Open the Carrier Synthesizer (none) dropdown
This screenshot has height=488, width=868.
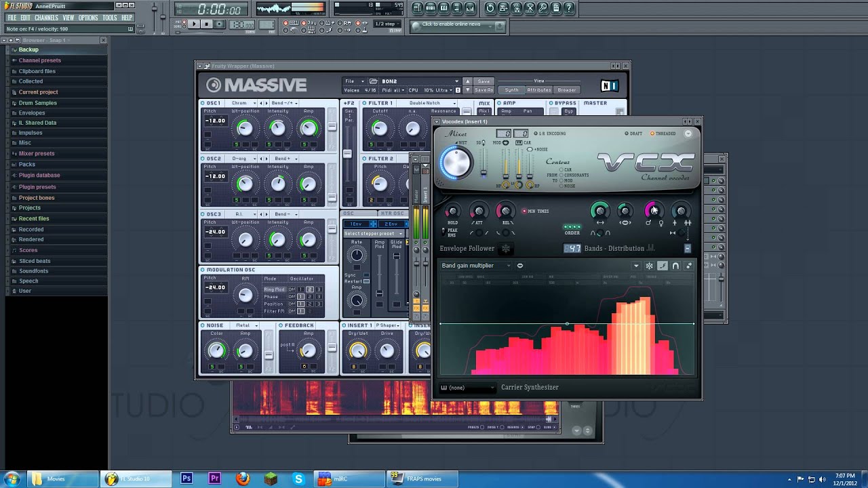click(468, 388)
